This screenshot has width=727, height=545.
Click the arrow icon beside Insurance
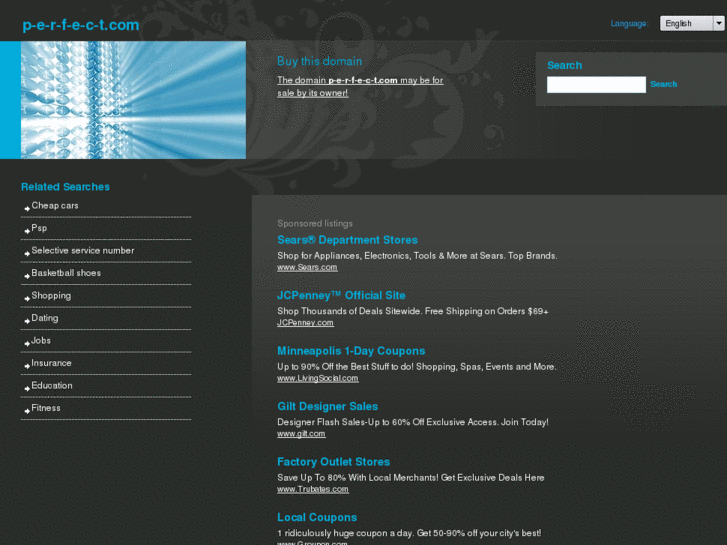click(27, 366)
